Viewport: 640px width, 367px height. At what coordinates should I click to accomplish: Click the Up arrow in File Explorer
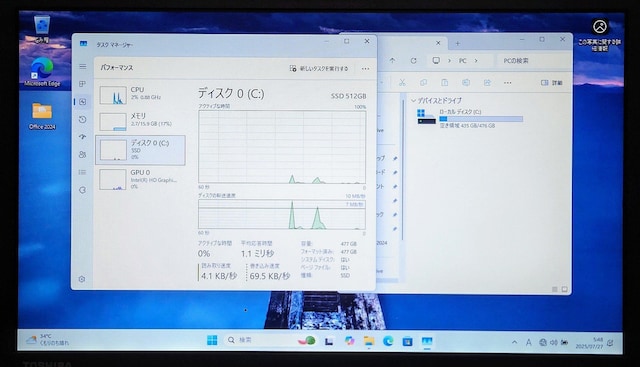(392, 60)
